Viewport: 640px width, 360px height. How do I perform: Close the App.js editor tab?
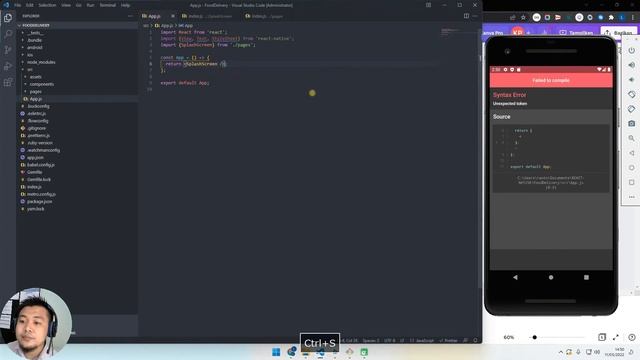coord(173,16)
